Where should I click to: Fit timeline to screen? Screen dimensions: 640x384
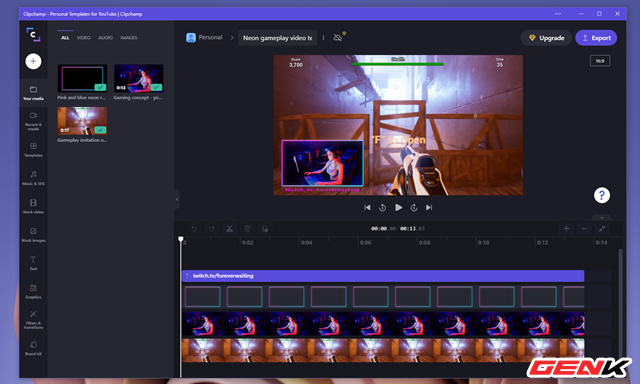602,229
